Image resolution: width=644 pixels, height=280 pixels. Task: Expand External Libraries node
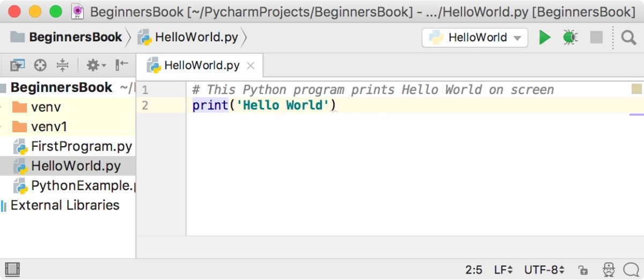pyautogui.click(x=60, y=205)
